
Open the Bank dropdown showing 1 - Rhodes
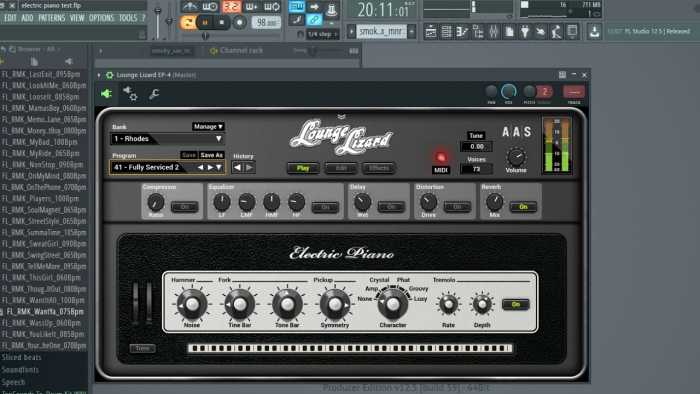167,139
